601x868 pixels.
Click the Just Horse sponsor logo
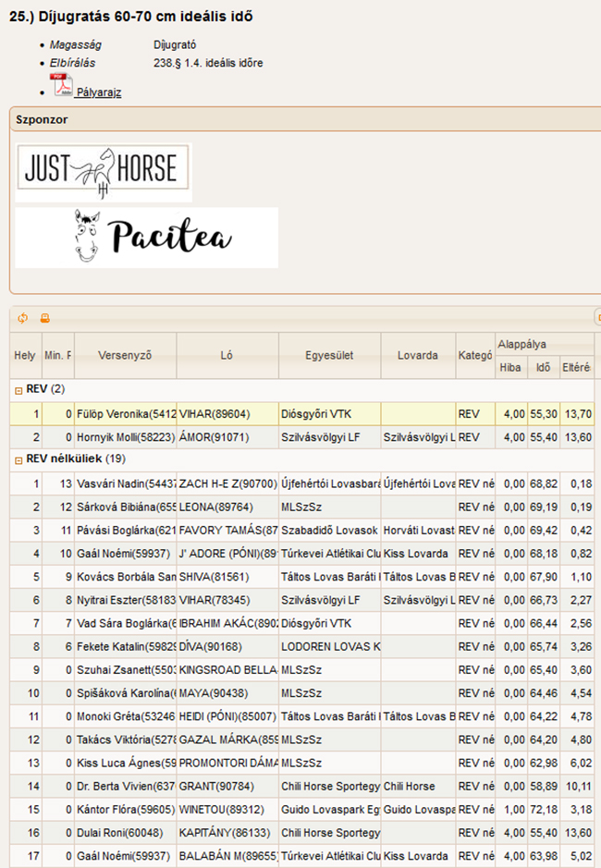coord(103,171)
